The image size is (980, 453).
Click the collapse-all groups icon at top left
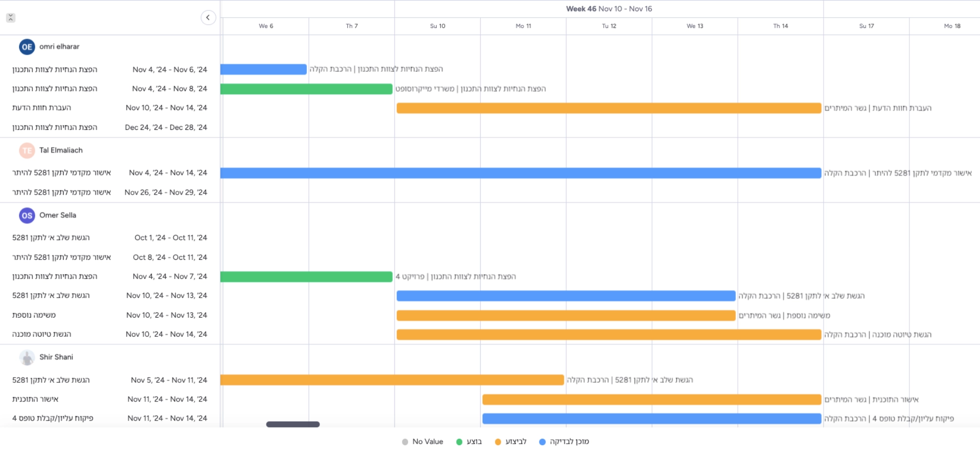point(11,18)
